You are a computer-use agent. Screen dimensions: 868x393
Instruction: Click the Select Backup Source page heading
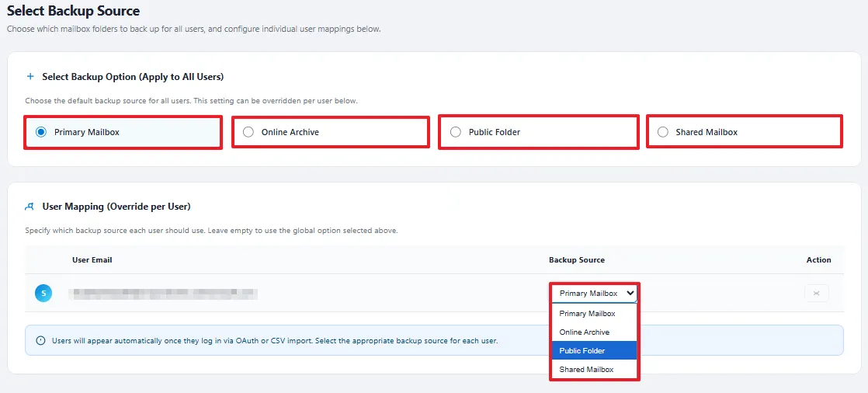coord(73,11)
